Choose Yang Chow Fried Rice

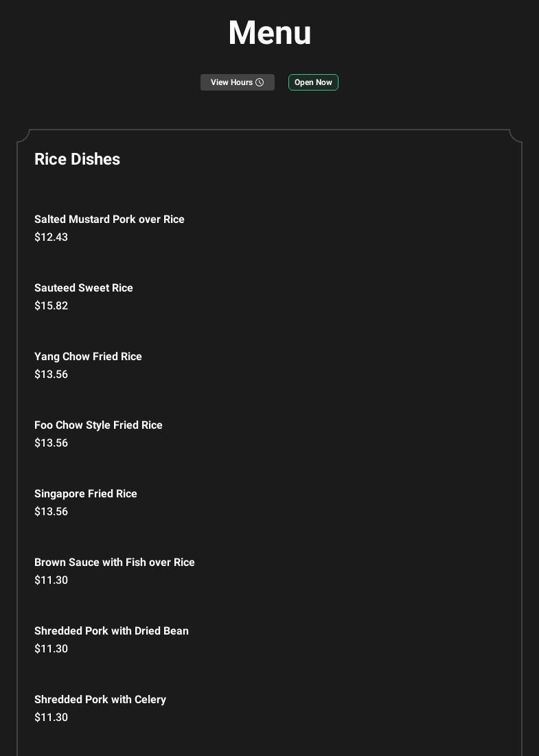click(88, 357)
